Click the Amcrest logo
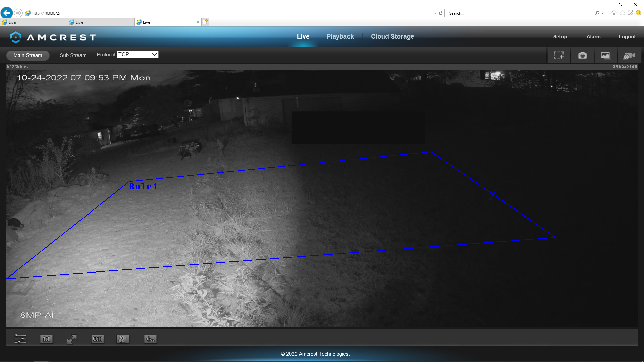This screenshot has height=362, width=644. (x=53, y=37)
